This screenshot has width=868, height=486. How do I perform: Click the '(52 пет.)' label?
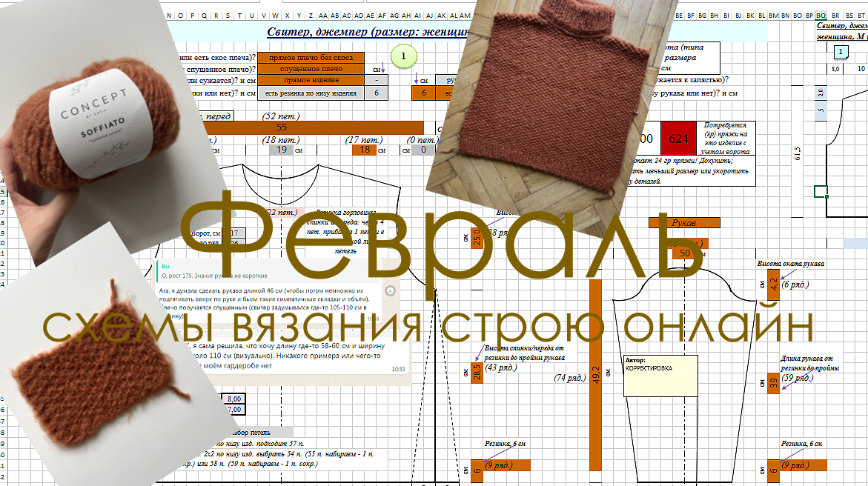[x=280, y=116]
